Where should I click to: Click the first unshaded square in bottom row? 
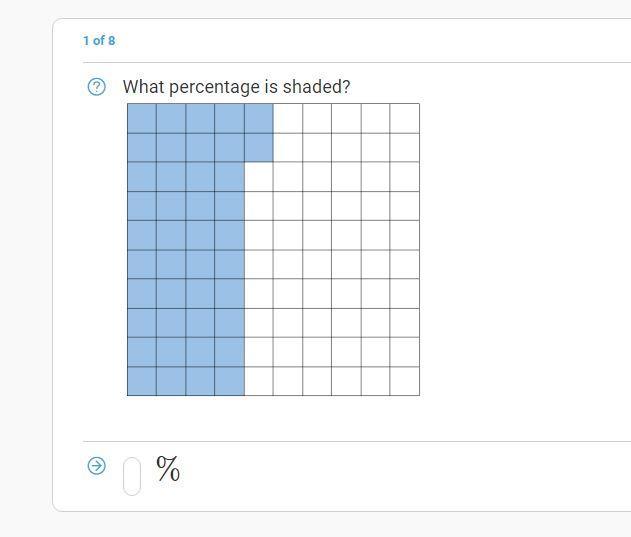tap(259, 381)
